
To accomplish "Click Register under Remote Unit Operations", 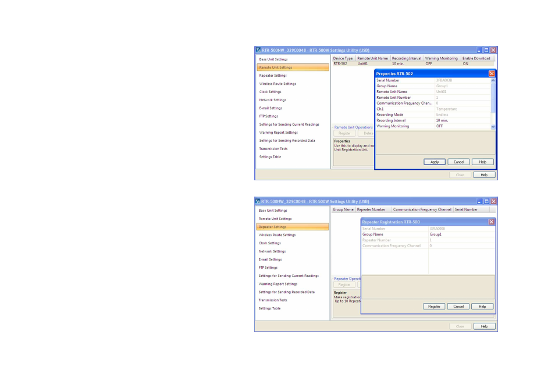I will click(x=344, y=133).
